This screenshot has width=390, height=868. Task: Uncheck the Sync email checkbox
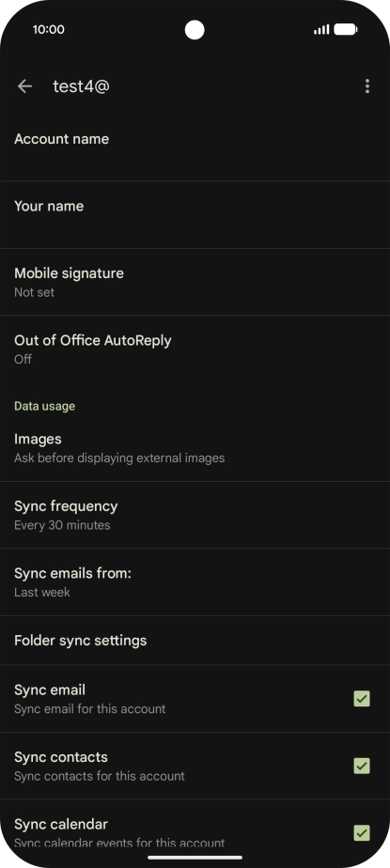click(x=362, y=699)
